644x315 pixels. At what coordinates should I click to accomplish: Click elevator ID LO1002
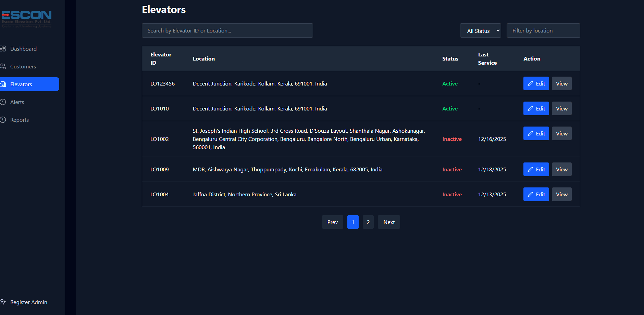click(160, 139)
